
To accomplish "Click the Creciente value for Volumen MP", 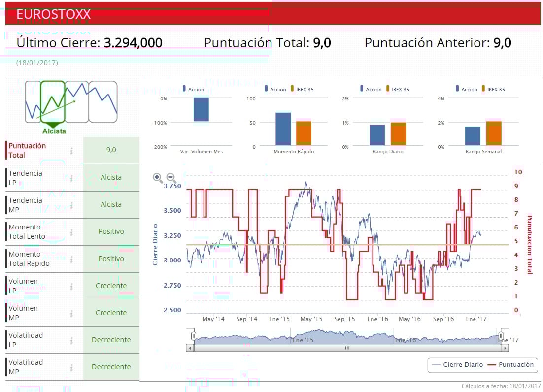I will [x=111, y=312].
